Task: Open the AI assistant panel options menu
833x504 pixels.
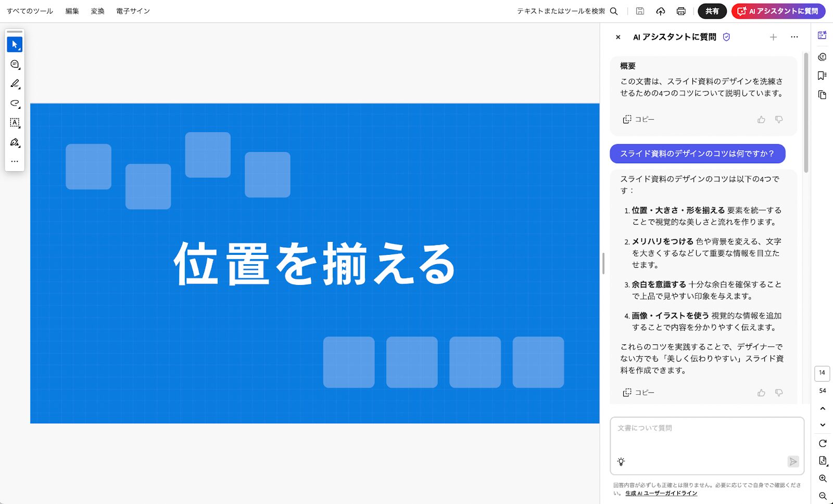Action: [x=794, y=37]
